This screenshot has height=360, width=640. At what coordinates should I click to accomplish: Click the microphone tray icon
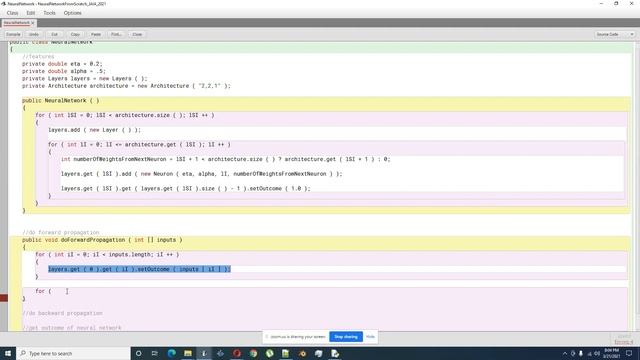point(581,353)
